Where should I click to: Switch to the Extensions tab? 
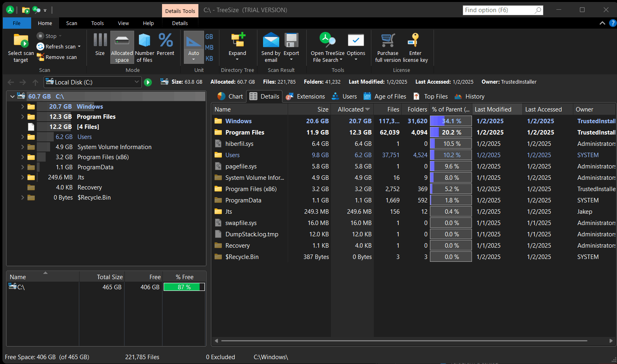click(305, 96)
